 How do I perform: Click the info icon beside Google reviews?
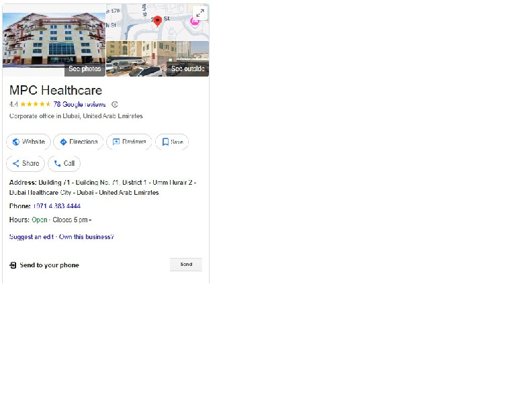115,105
